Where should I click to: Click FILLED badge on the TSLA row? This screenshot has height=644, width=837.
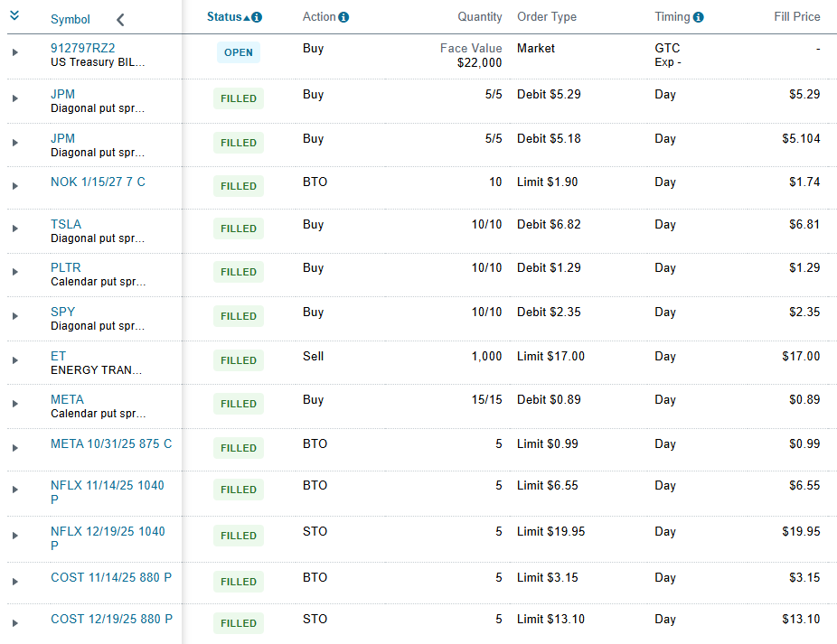click(238, 229)
